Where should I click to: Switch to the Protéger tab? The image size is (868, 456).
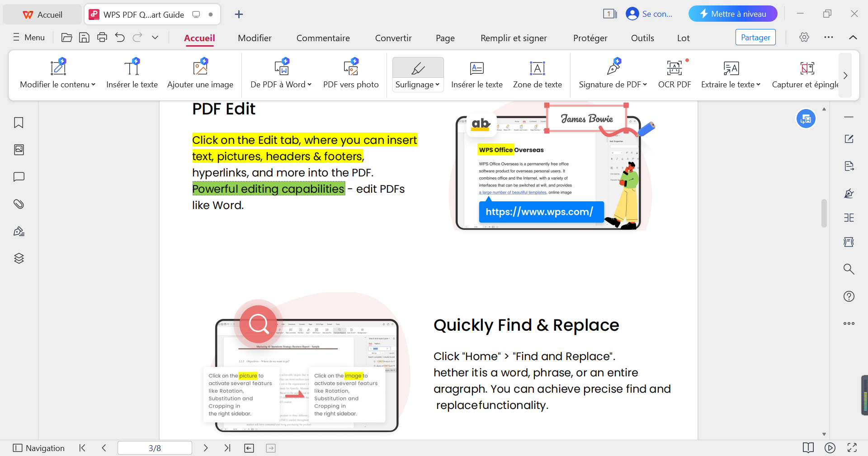pyautogui.click(x=590, y=38)
